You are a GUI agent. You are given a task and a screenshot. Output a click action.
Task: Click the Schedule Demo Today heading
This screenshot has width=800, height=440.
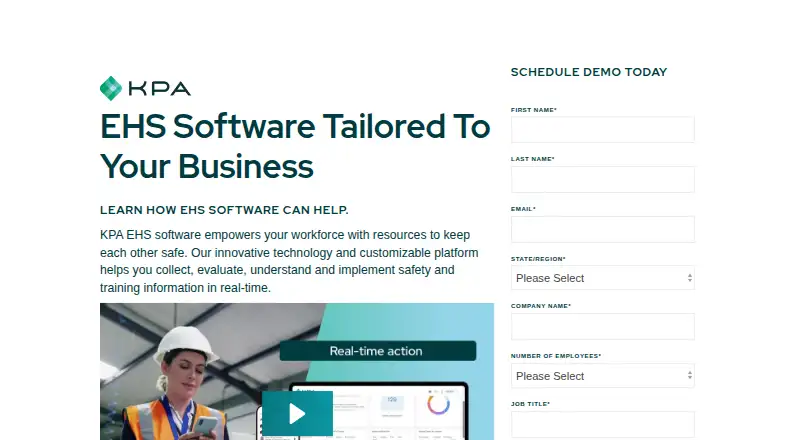(x=589, y=72)
